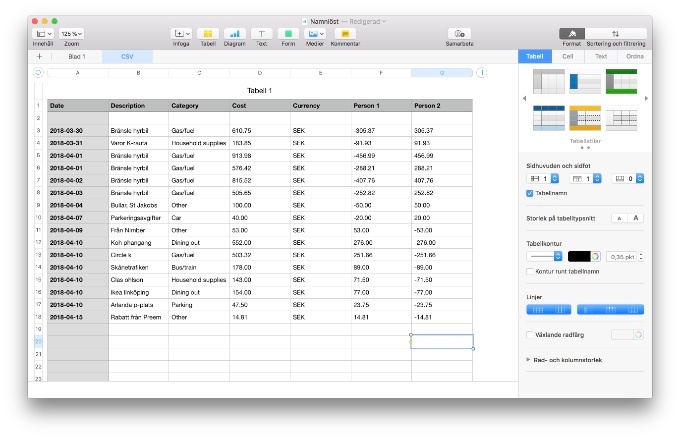
Task: Open the Diagram chart tool
Action: (x=235, y=33)
